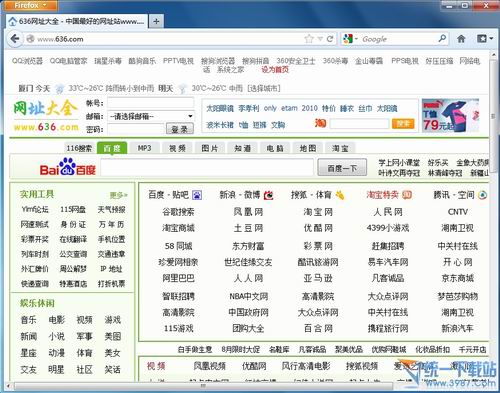Open the 360安全卫士 top link

click(x=296, y=61)
